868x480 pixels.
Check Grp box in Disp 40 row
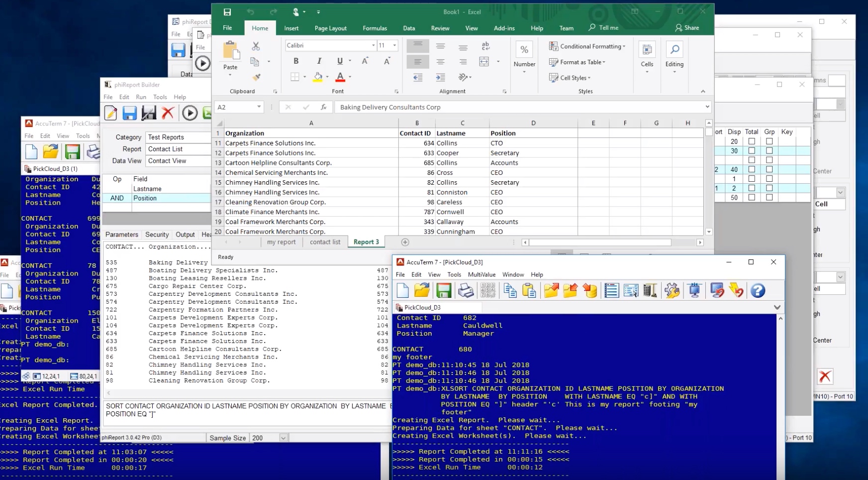point(770,169)
